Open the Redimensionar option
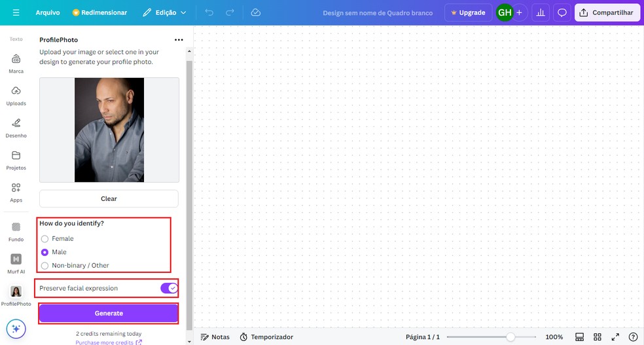The image size is (644, 345). coord(99,12)
